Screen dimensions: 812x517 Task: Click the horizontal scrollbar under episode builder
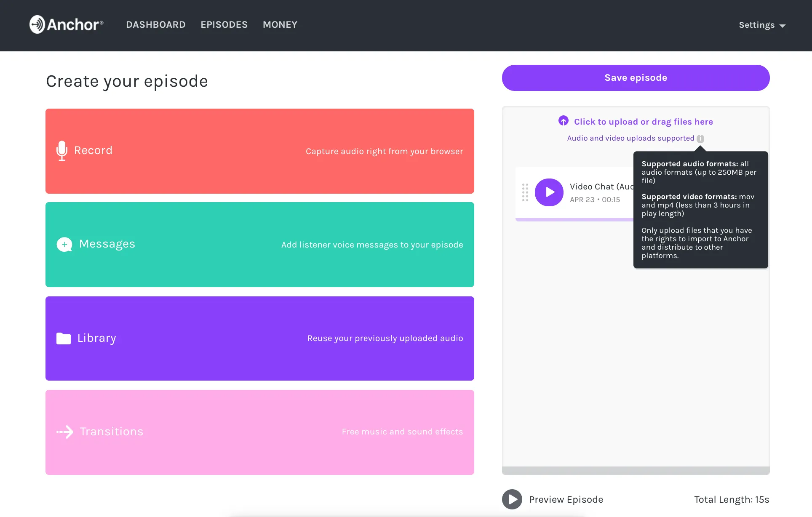[x=636, y=470]
